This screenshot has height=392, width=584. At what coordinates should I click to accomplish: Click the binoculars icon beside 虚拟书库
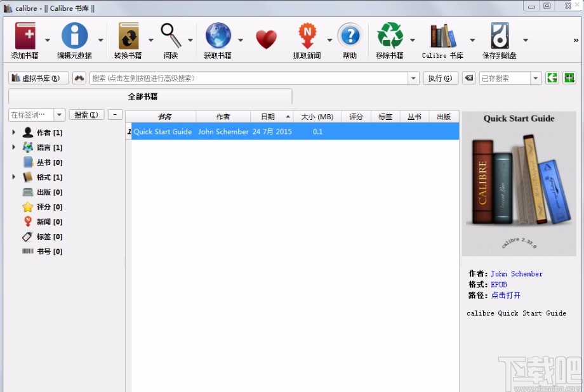[x=79, y=77]
